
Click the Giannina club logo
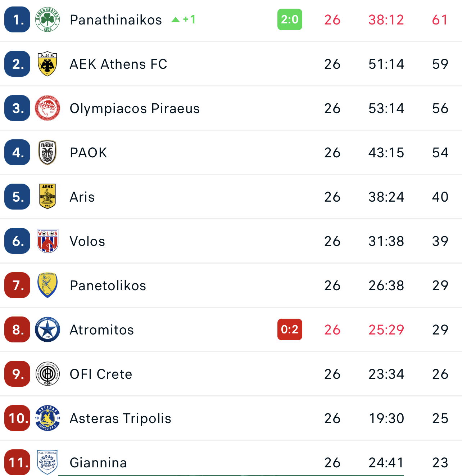(x=47, y=462)
